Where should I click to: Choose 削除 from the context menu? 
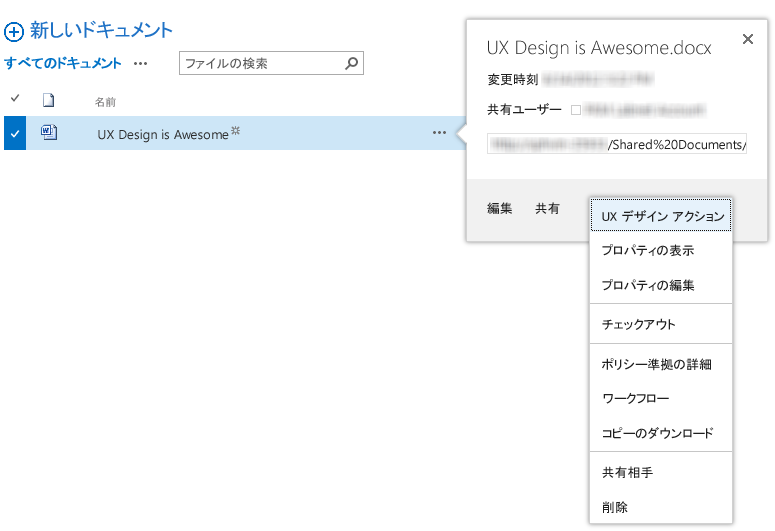click(661, 507)
